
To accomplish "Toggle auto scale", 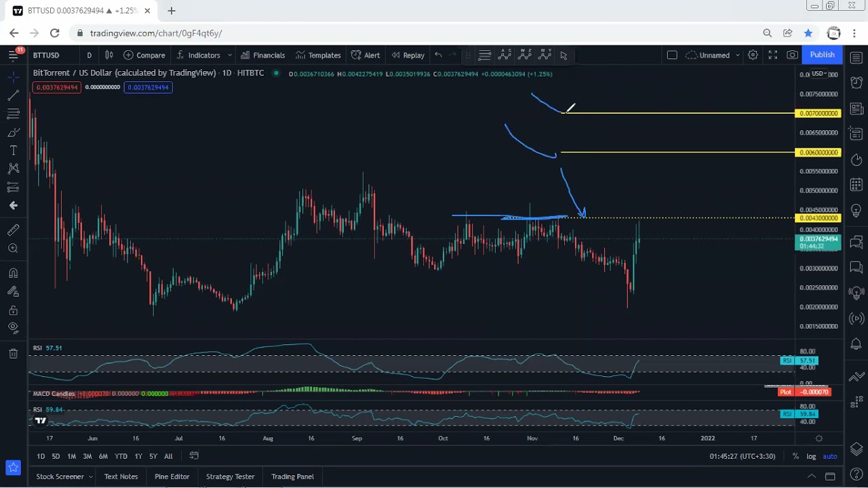I will point(830,456).
